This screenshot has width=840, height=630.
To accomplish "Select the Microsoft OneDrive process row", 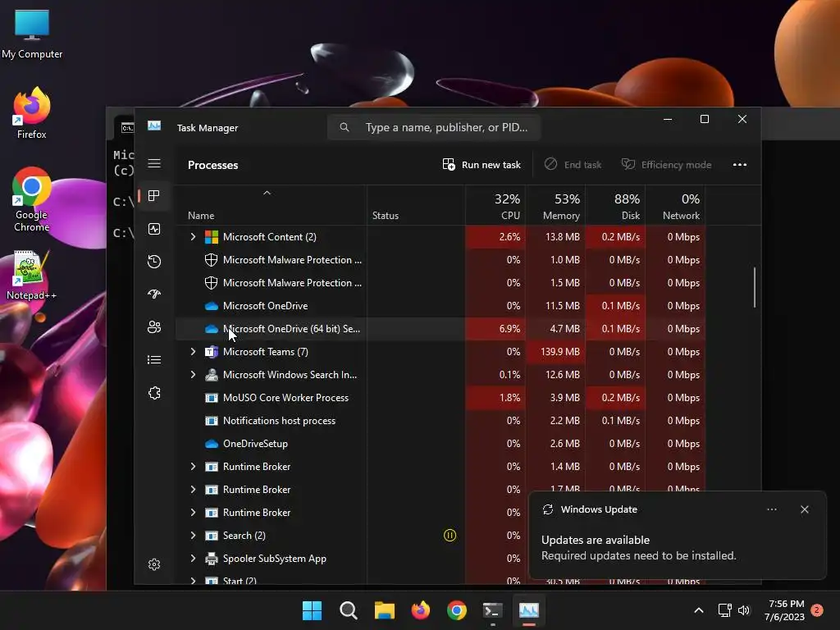I will pos(441,306).
